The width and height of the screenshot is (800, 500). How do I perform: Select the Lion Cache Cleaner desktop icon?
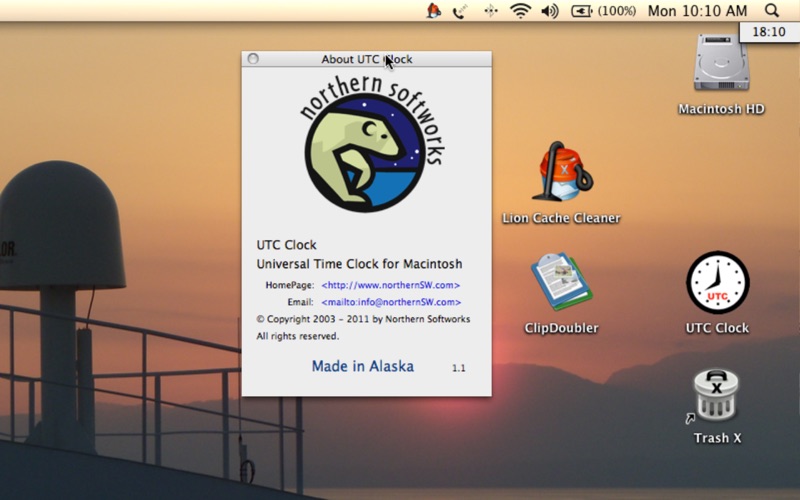tap(562, 171)
